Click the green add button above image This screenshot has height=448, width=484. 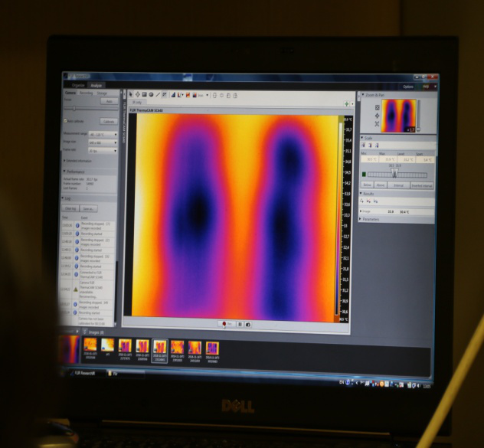click(348, 103)
